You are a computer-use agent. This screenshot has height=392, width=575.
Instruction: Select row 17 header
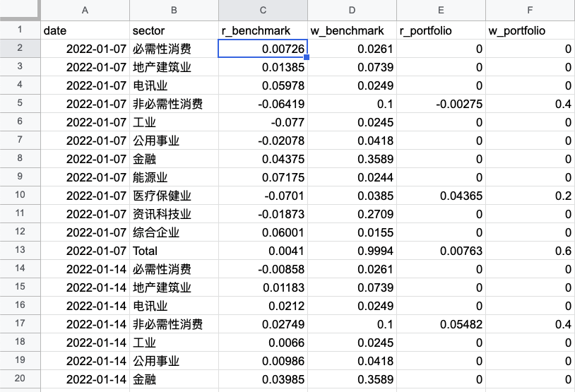pyautogui.click(x=20, y=323)
